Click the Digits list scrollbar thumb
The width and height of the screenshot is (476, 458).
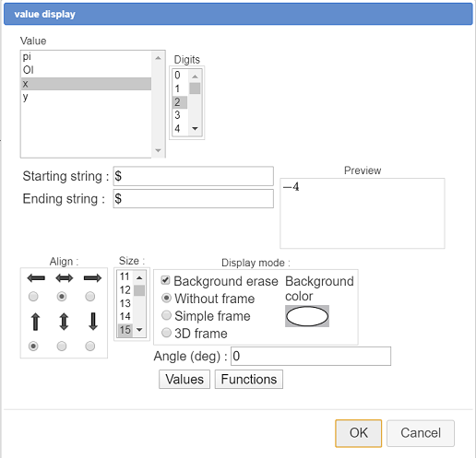pyautogui.click(x=195, y=88)
